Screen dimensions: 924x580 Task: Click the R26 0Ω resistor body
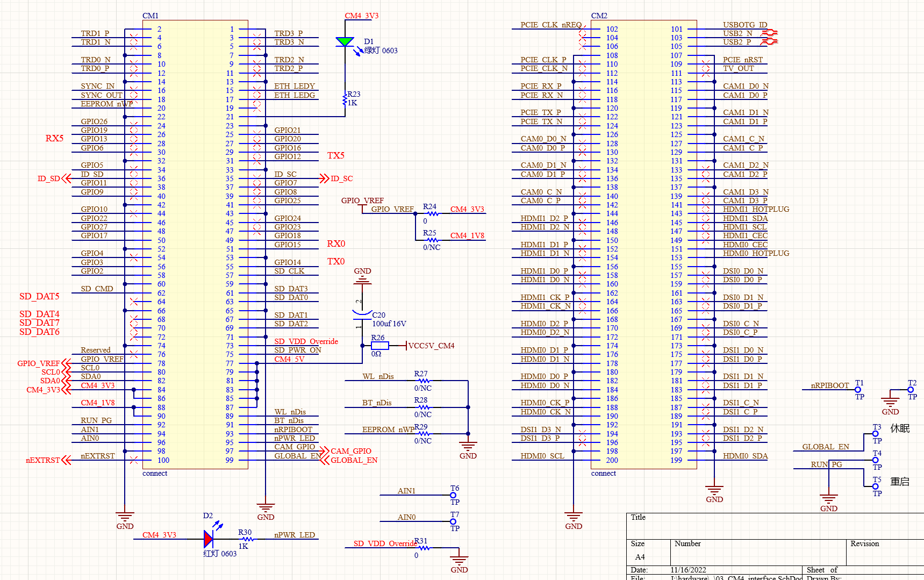[379, 346]
